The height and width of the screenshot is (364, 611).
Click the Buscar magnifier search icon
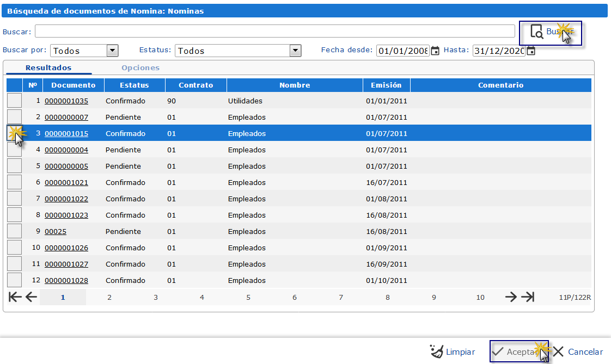(536, 32)
